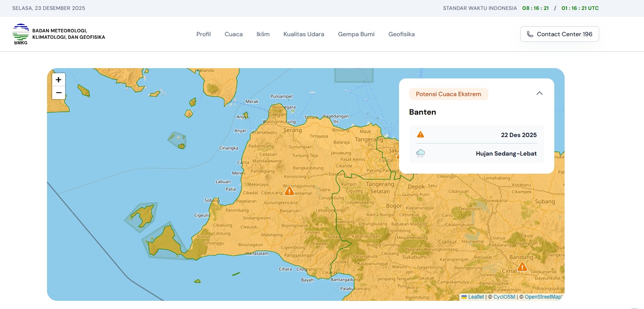Click the Hujan Sedang-Lebat forecast row
Screen dimensions: 644x309
(476, 153)
